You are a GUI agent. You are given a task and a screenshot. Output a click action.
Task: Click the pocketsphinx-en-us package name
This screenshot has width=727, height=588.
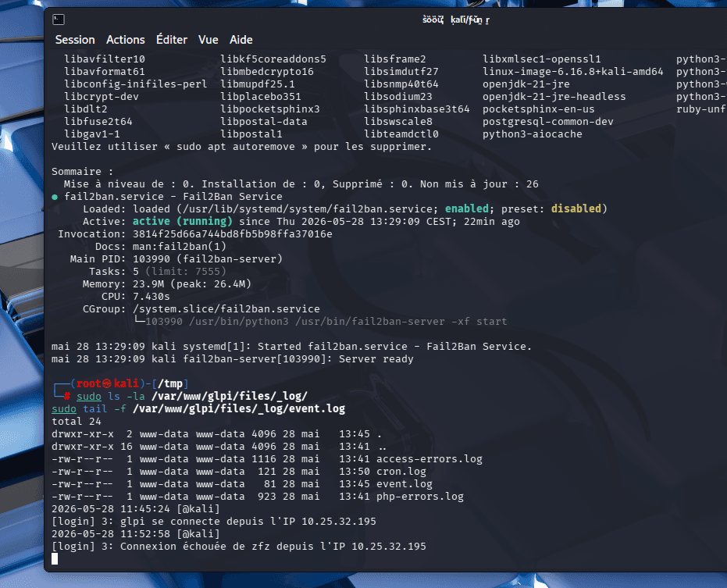tap(538, 109)
